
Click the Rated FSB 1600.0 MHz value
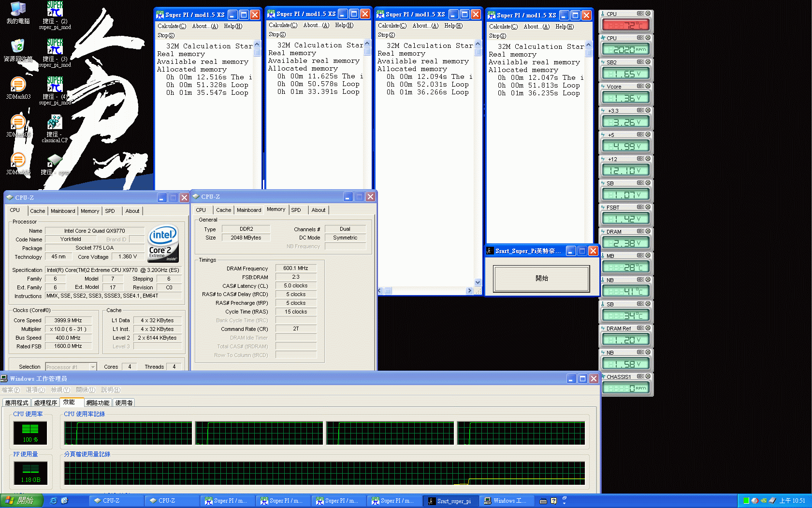click(x=68, y=346)
